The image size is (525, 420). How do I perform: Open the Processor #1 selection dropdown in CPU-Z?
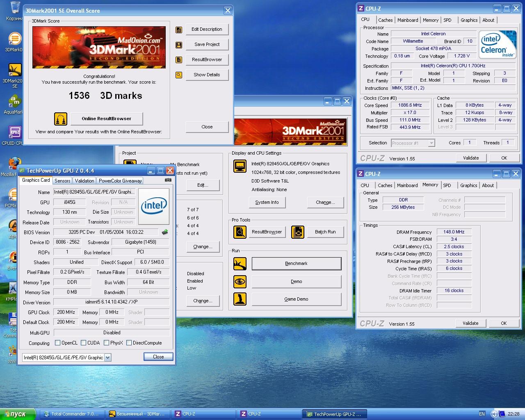click(431, 143)
